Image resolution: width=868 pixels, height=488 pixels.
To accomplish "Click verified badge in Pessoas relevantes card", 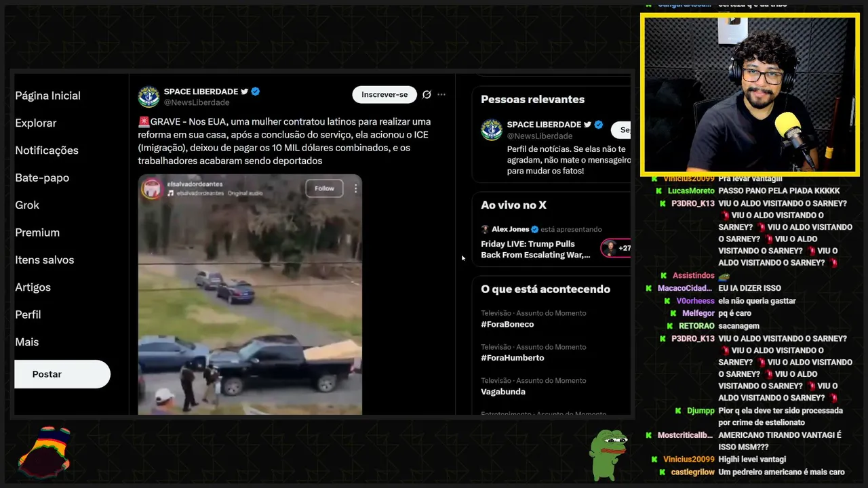I will point(599,125).
